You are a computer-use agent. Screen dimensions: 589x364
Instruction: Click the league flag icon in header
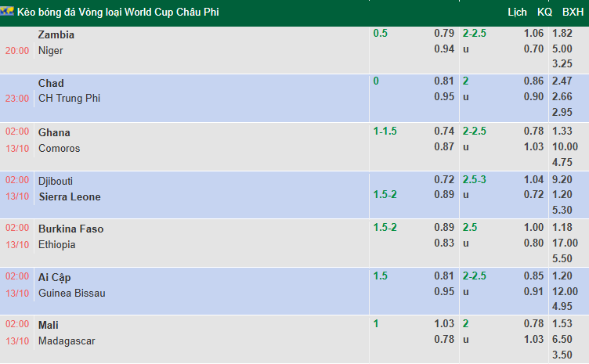[8, 13]
